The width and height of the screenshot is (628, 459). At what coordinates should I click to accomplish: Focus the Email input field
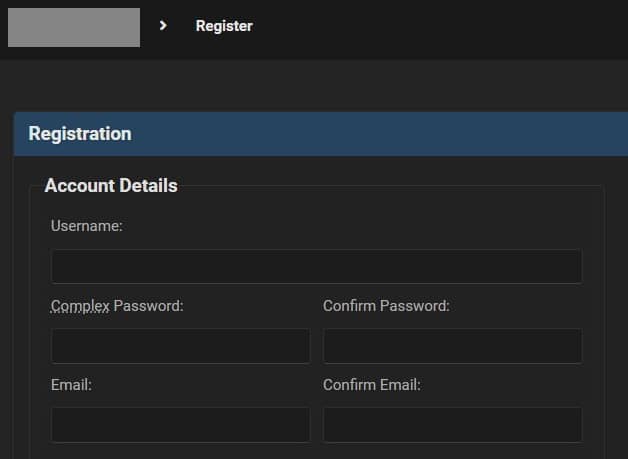pyautogui.click(x=180, y=425)
